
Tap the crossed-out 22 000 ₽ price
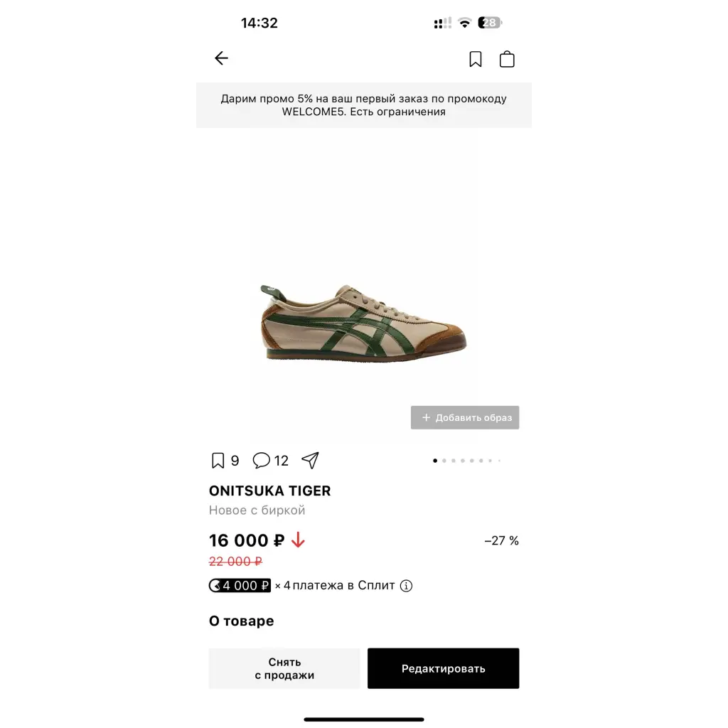tap(235, 562)
